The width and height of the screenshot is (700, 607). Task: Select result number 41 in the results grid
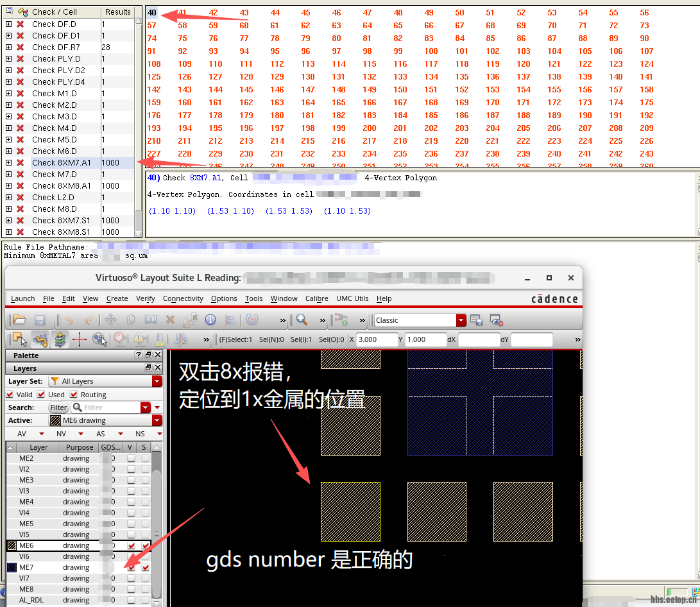[182, 12]
